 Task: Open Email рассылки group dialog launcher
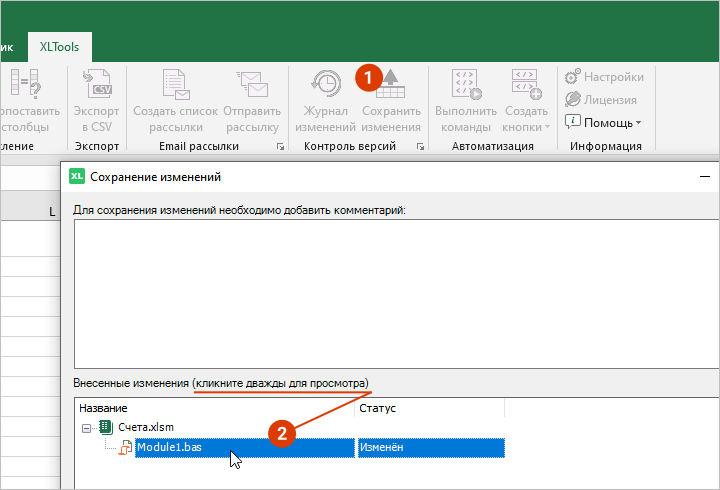click(x=280, y=146)
